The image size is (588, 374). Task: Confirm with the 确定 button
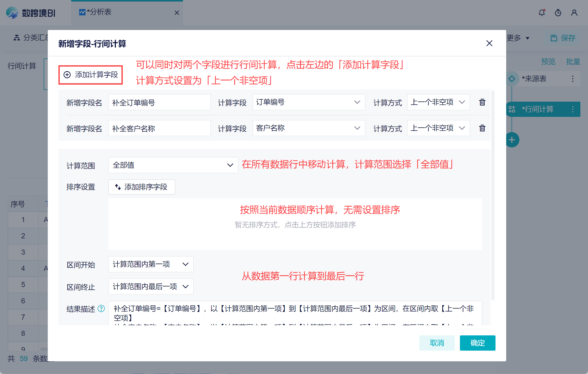coord(477,343)
